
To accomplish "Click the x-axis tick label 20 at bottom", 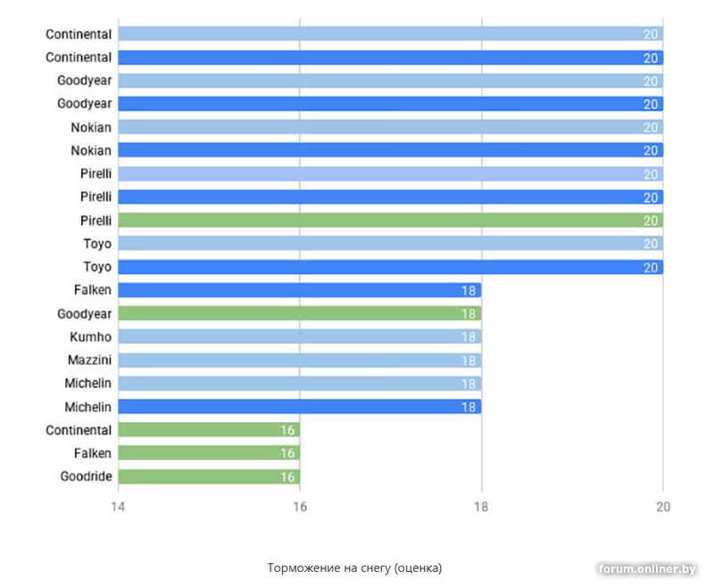I will pos(662,508).
